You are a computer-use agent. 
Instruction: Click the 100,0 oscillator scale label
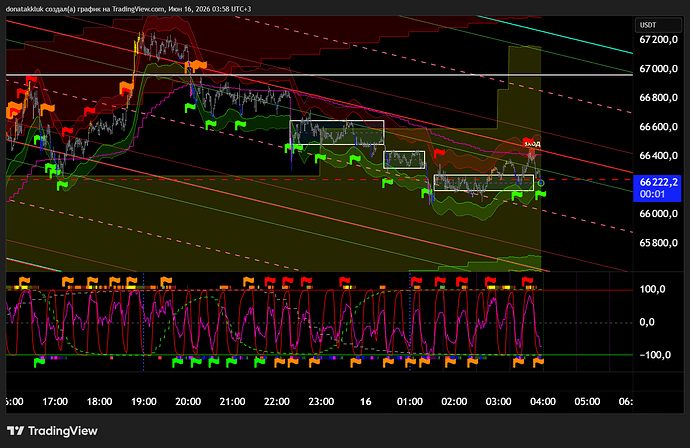click(653, 289)
